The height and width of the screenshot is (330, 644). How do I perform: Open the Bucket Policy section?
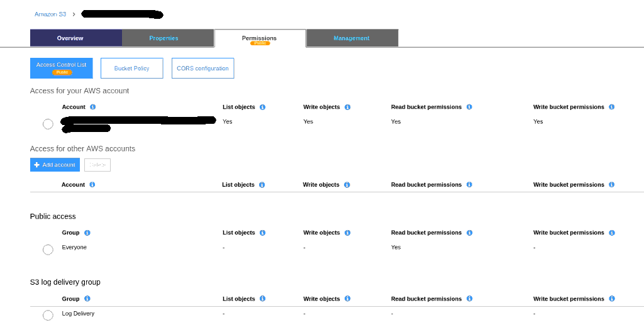[x=131, y=69]
